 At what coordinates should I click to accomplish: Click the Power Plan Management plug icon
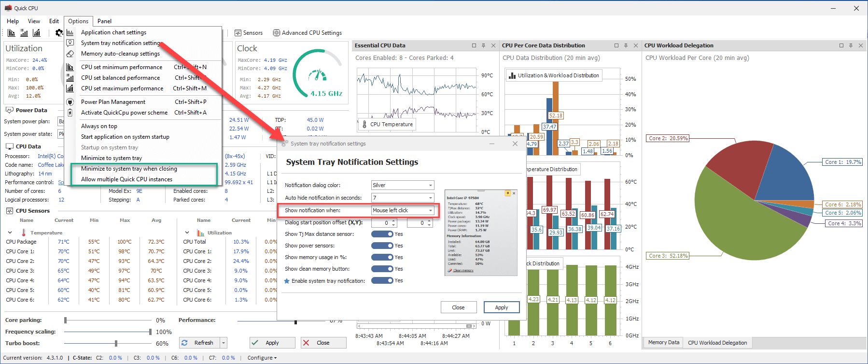pos(70,102)
